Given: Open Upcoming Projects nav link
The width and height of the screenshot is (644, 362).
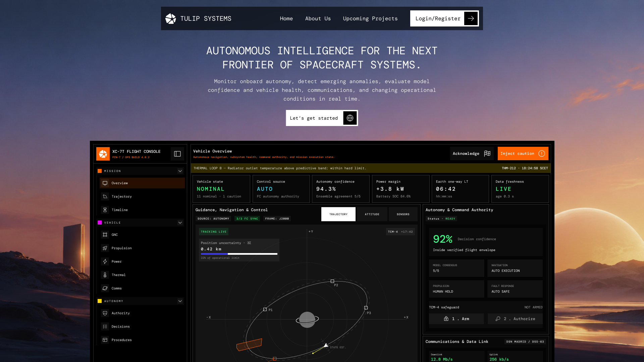Looking at the screenshot, I should (370, 18).
